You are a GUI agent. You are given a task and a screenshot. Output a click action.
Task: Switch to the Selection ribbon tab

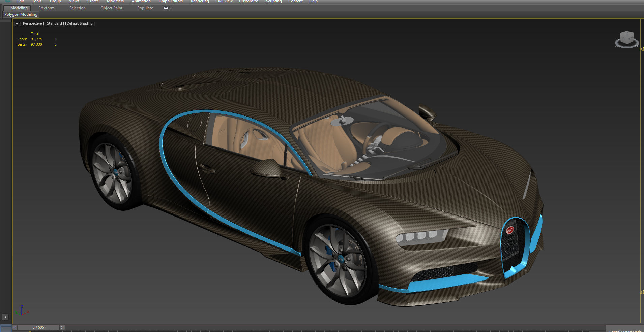78,8
